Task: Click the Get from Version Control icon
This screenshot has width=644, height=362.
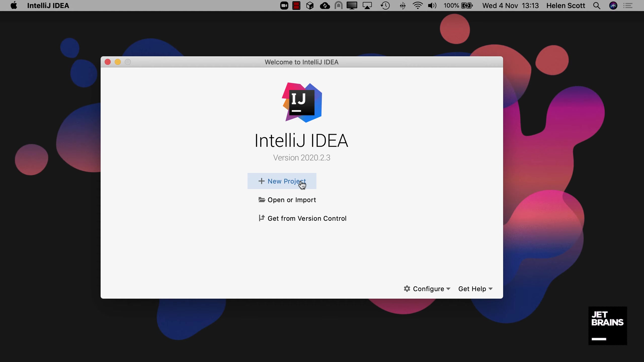Action: tap(262, 218)
